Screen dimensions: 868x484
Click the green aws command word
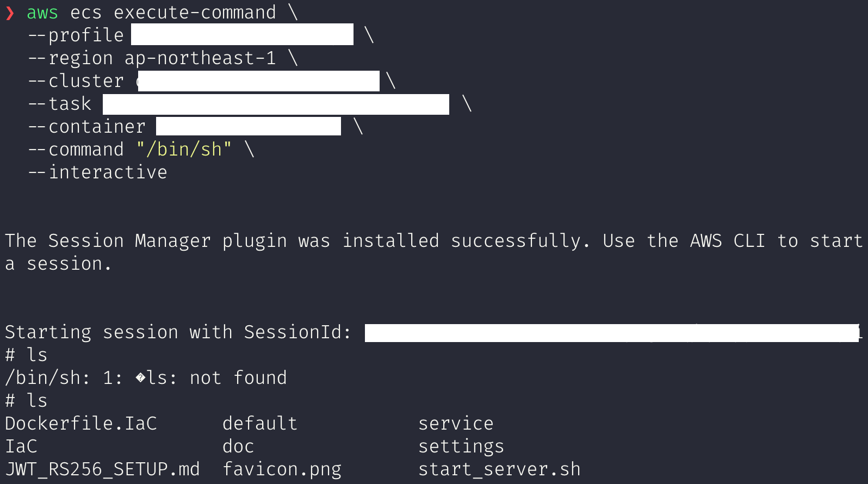[42, 13]
